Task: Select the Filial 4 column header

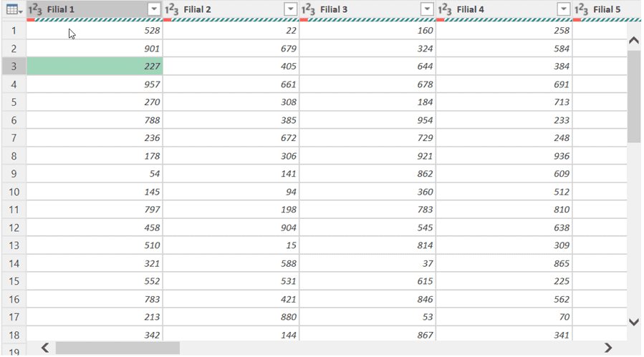Action: click(x=504, y=9)
